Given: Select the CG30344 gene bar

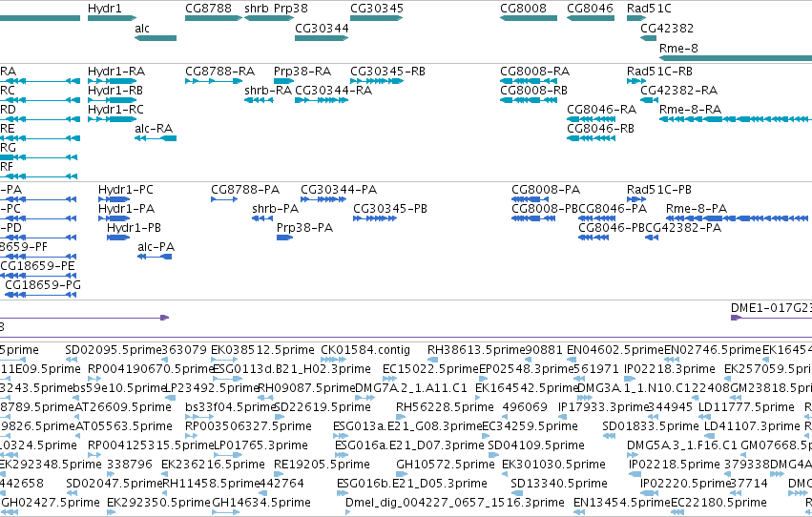Looking at the screenshot, I should [322, 38].
